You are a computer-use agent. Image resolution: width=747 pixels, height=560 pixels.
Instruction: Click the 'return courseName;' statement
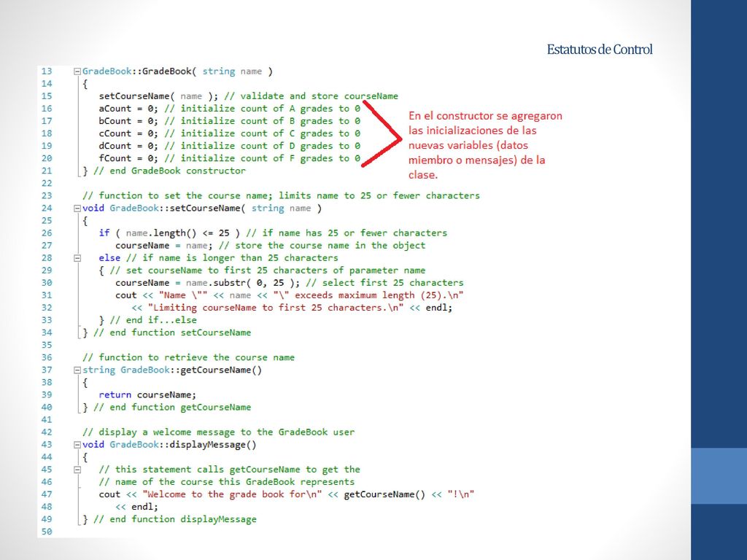coord(147,394)
